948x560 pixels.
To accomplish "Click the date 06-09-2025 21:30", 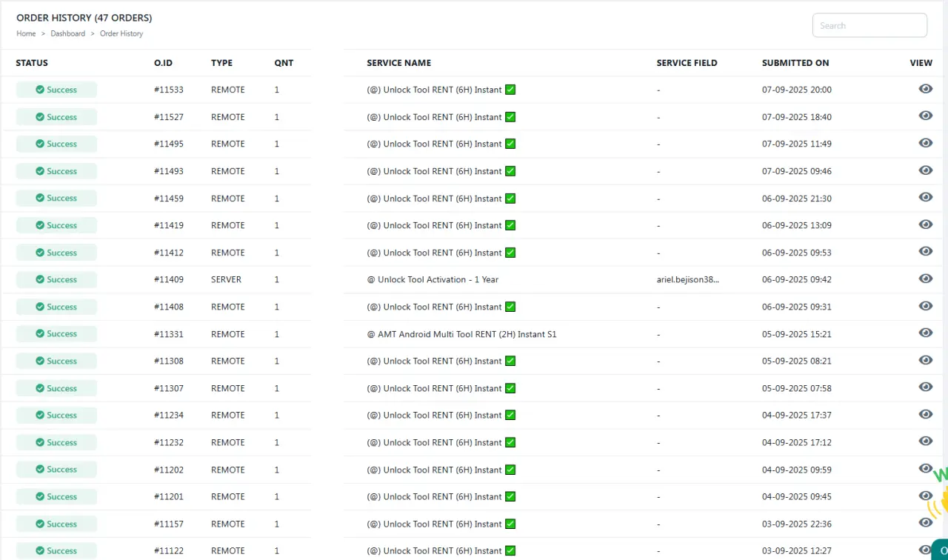I will (x=797, y=199).
